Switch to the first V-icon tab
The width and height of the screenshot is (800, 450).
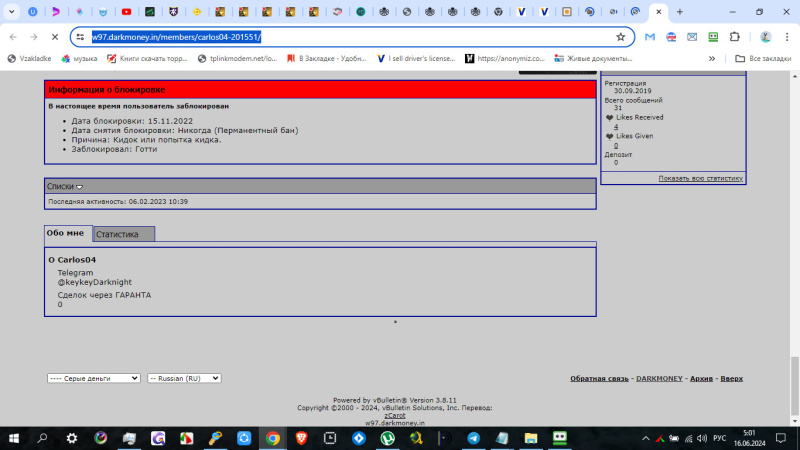click(521, 12)
